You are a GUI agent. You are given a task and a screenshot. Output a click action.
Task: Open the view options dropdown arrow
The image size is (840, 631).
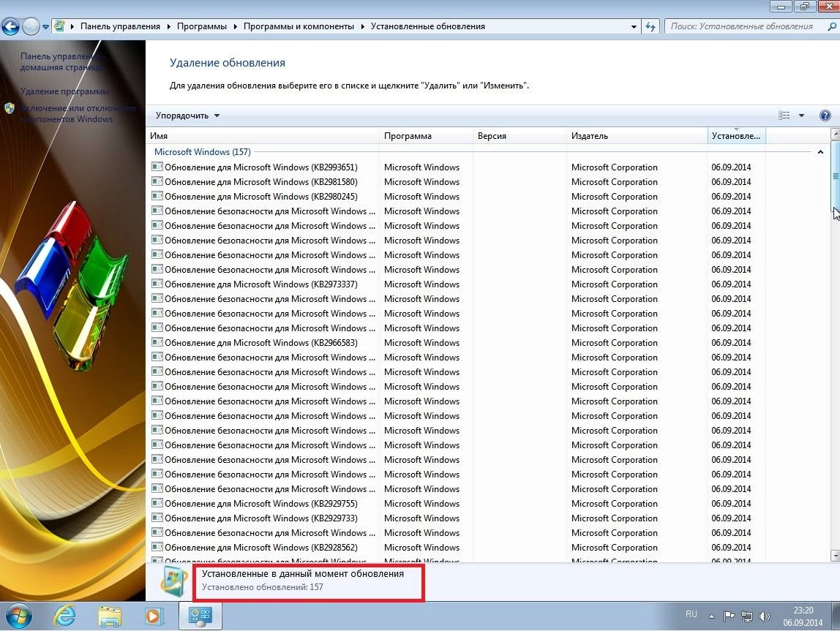pyautogui.click(x=801, y=116)
